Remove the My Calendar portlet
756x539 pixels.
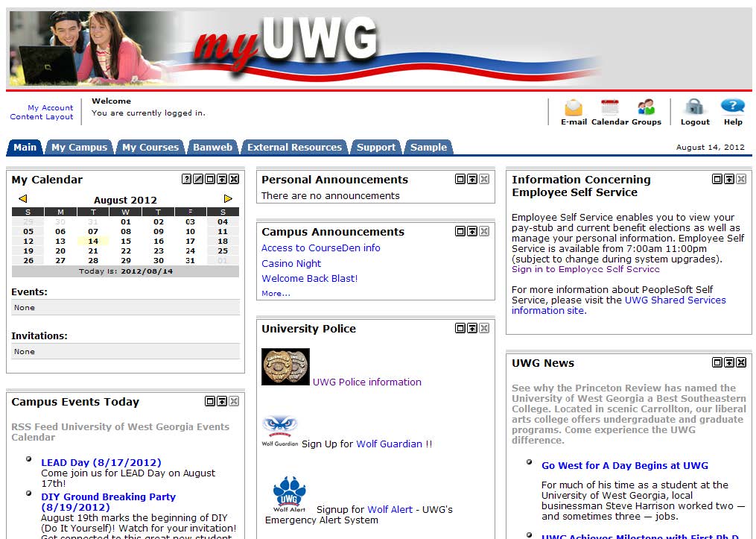[x=234, y=179]
